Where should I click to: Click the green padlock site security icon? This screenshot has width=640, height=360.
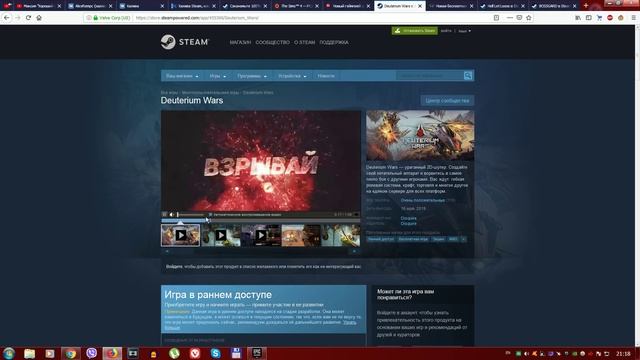pos(96,18)
